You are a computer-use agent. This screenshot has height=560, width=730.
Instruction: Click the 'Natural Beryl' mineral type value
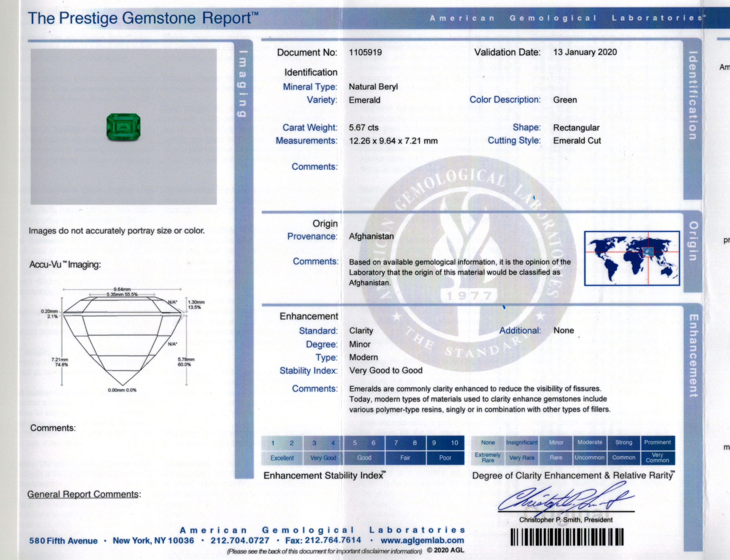pos(373,87)
